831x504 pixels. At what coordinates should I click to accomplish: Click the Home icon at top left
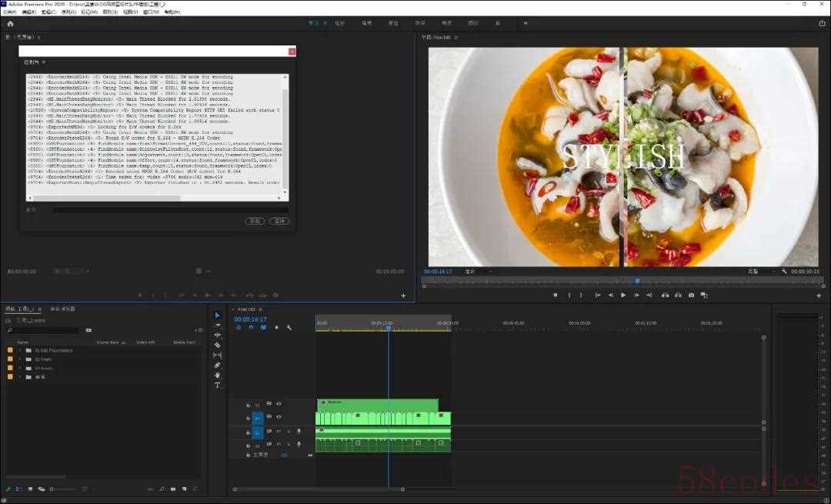click(10, 24)
